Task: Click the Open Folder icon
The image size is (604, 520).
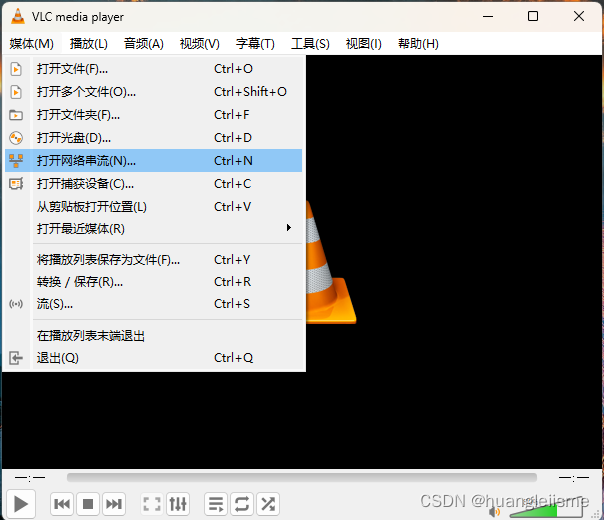Action: (x=16, y=115)
